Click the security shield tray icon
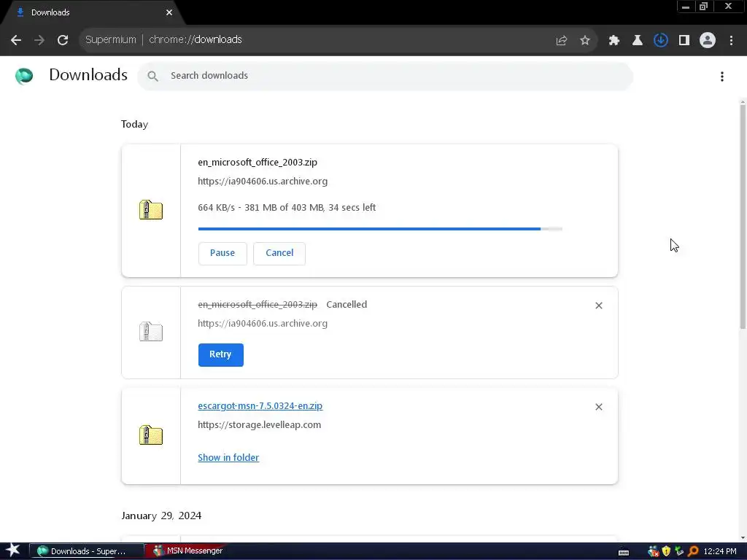The height and width of the screenshot is (560, 747). [666, 551]
